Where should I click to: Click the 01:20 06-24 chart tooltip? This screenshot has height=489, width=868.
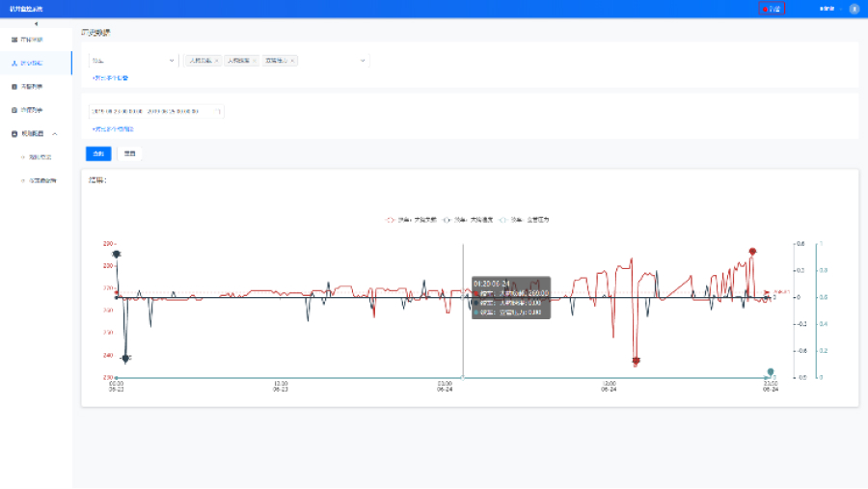click(511, 298)
